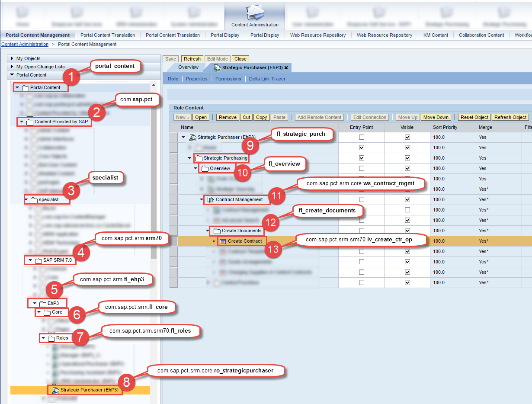This screenshot has height=404, width=532.
Task: Close the Strategic Purchaser (EhP3) editor tab
Action: (x=286, y=68)
